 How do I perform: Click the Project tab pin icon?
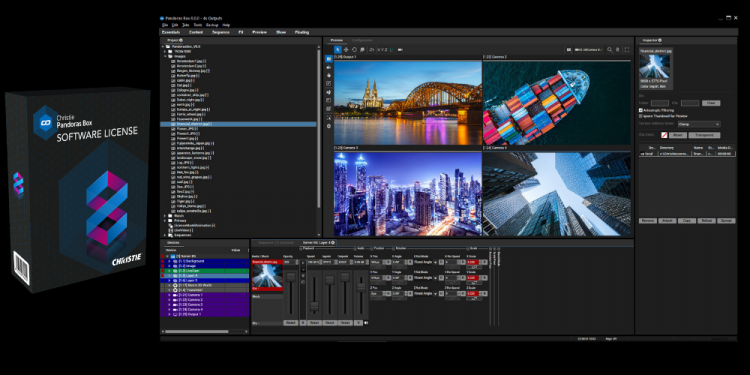(x=181, y=40)
